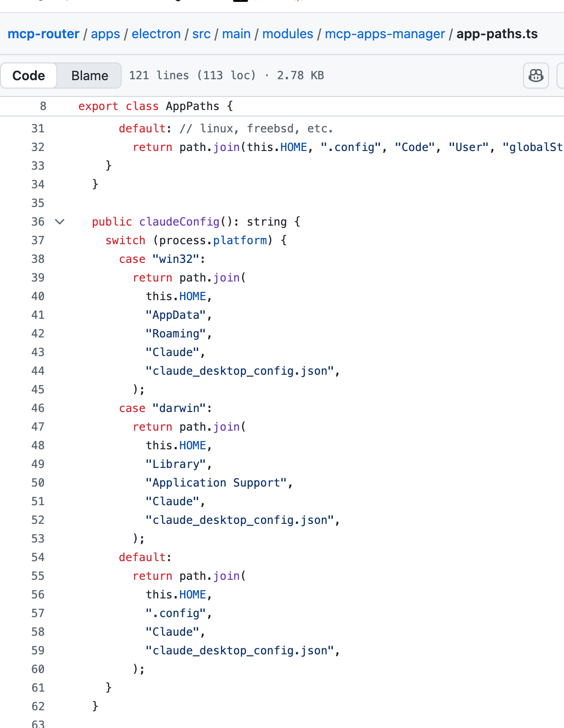Switch to the Blame tab

pos(89,76)
